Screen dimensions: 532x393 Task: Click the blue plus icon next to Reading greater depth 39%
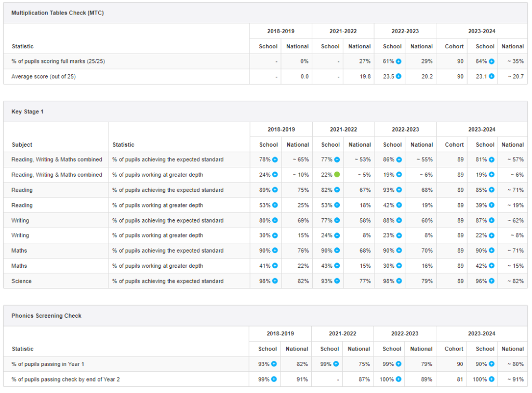click(x=491, y=205)
